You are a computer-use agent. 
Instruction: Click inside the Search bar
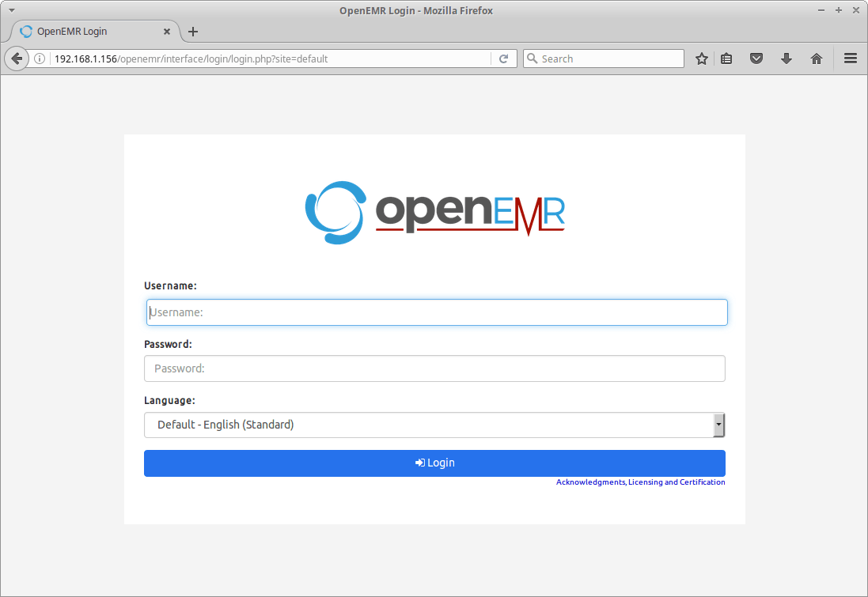604,58
